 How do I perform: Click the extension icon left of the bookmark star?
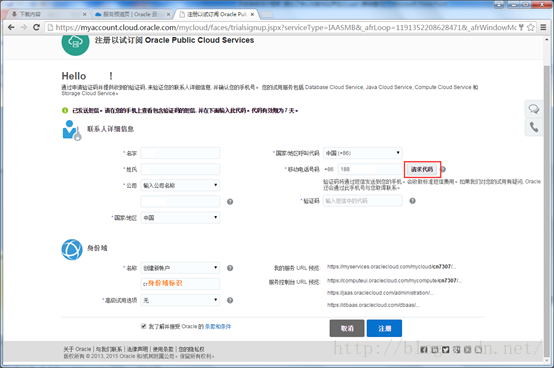pyautogui.click(x=521, y=27)
